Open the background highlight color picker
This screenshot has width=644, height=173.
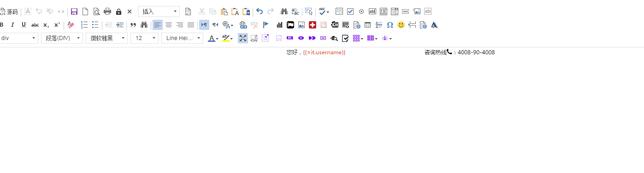click(x=227, y=38)
